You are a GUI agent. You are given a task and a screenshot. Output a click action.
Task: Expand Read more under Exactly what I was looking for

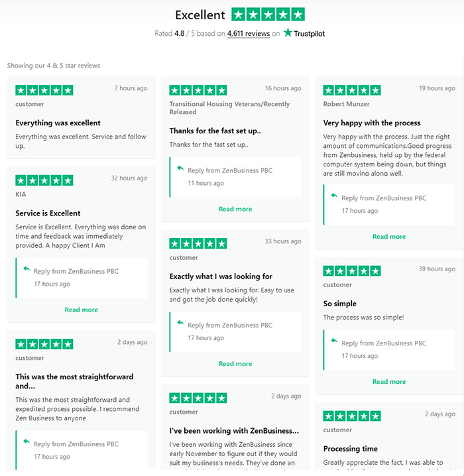(x=235, y=364)
